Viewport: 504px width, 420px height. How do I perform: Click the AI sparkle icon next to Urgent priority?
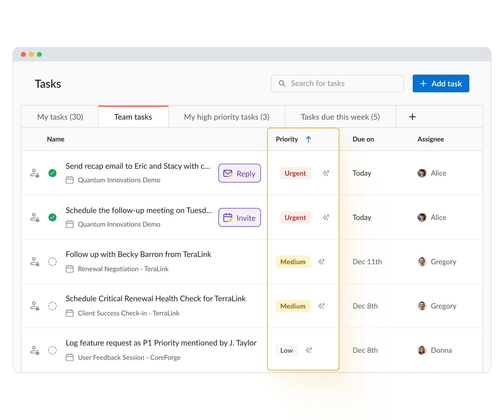[x=326, y=173]
